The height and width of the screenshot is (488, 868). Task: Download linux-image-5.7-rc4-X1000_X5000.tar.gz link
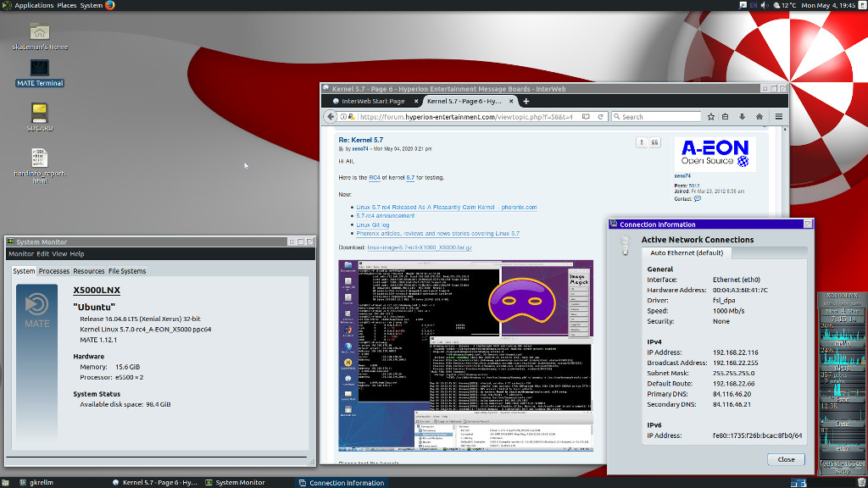point(420,247)
